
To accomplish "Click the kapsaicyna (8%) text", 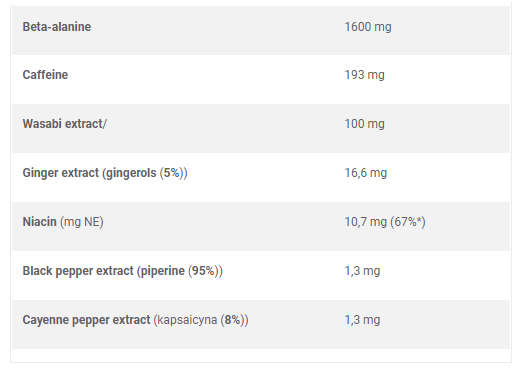I will click(200, 320).
